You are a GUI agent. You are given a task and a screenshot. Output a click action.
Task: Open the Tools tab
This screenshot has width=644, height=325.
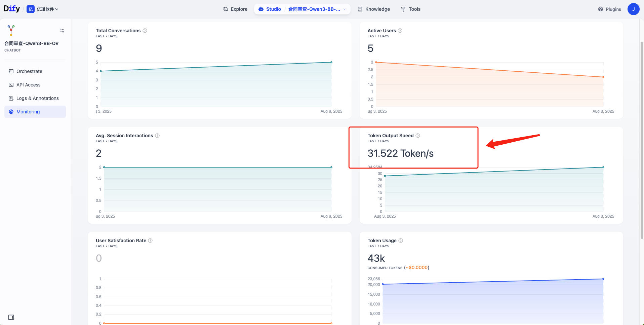411,9
